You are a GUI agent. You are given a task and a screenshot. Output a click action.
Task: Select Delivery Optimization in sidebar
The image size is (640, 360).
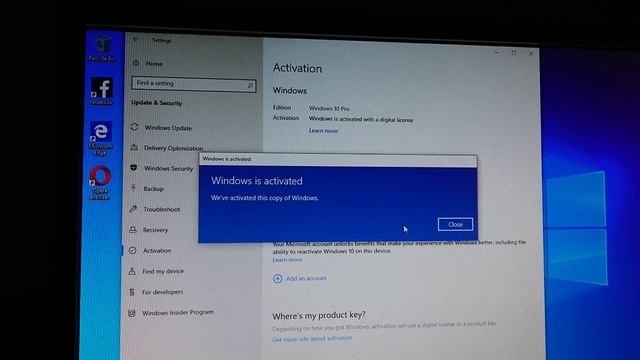pyautogui.click(x=173, y=148)
